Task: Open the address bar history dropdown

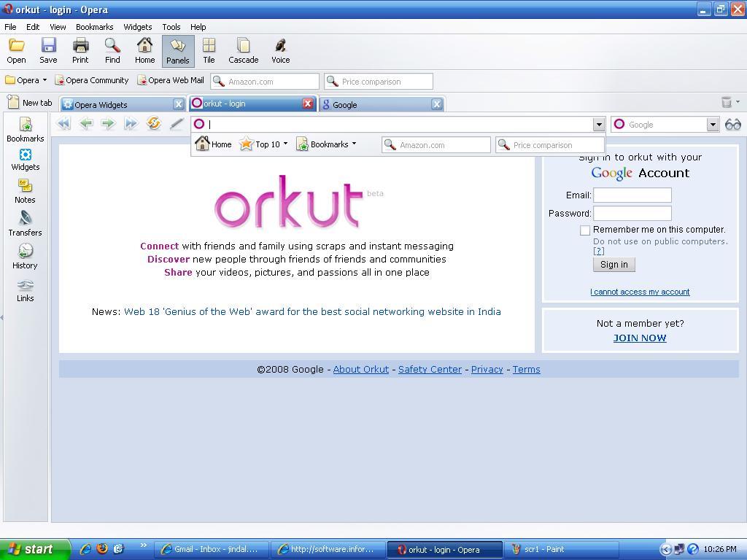Action: coord(597,124)
